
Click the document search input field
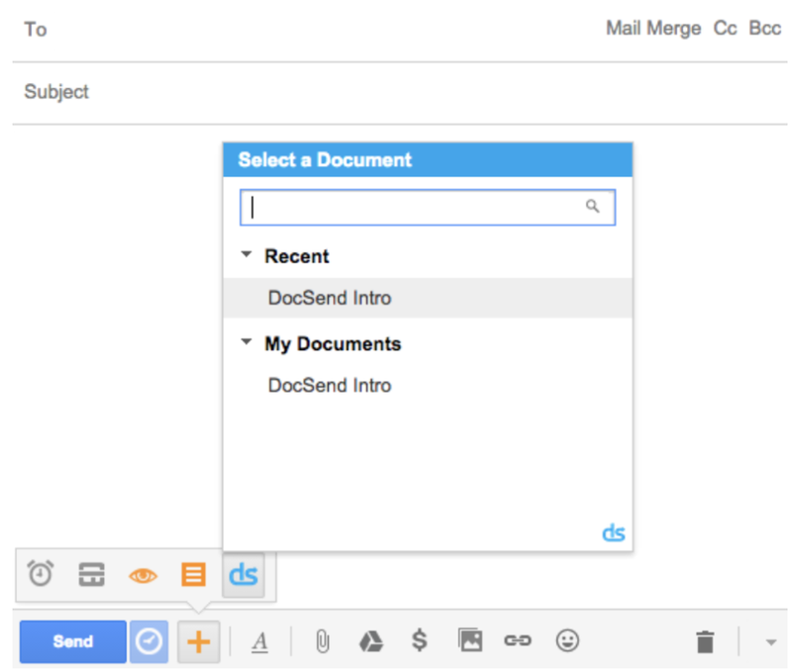tap(428, 207)
